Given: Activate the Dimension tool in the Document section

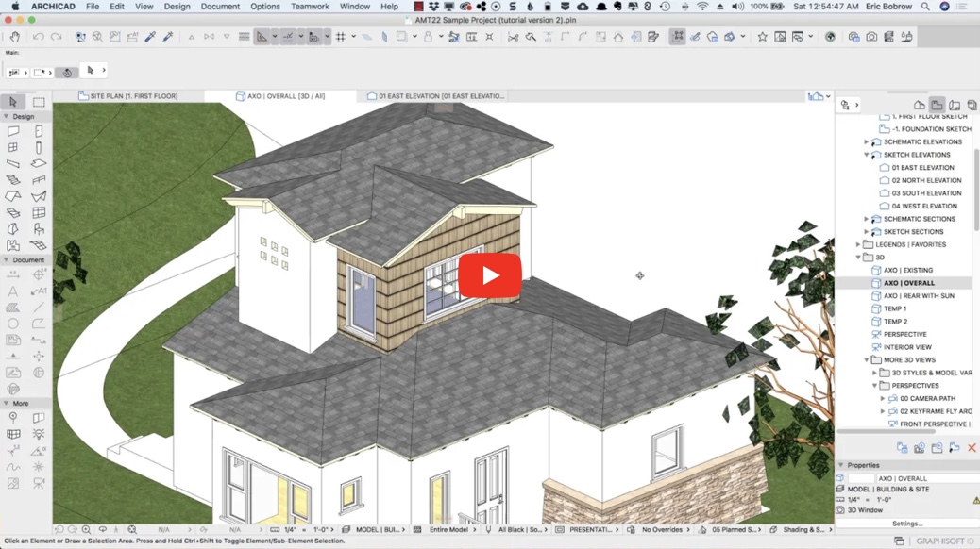Looking at the screenshot, I should point(11,274).
